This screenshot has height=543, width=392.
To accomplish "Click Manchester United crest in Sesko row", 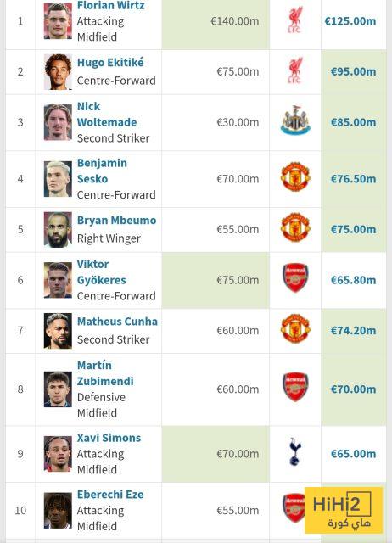I will pyautogui.click(x=295, y=176).
